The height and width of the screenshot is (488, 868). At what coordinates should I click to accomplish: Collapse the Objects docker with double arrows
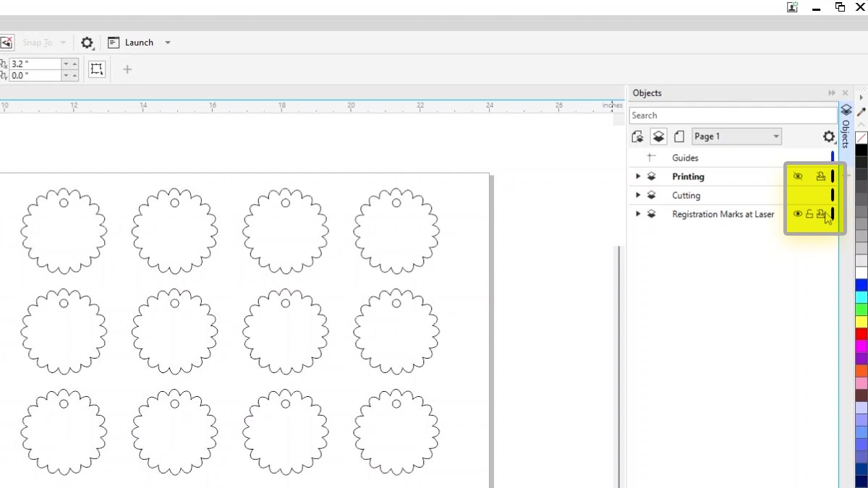point(832,93)
